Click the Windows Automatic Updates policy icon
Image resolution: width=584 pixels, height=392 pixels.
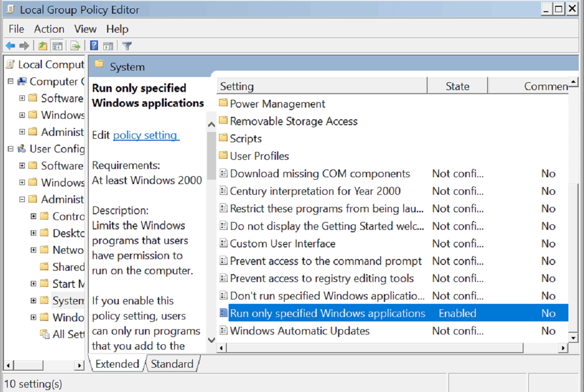pos(223,330)
